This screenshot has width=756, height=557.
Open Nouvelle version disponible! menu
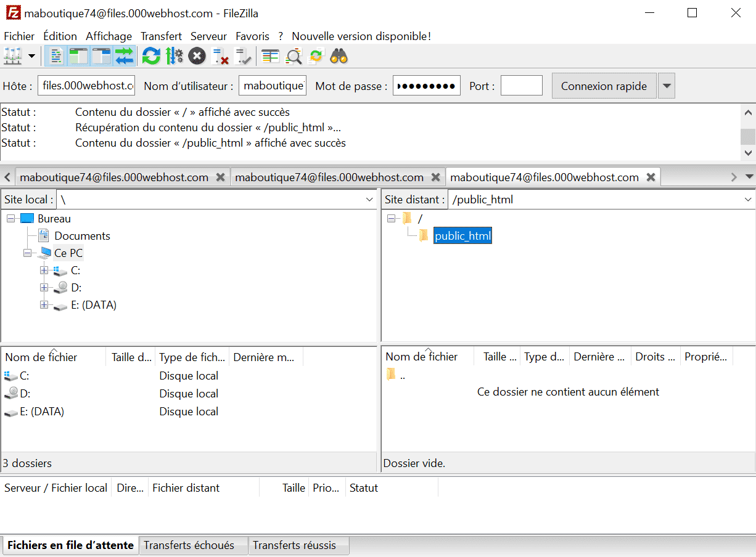[361, 36]
